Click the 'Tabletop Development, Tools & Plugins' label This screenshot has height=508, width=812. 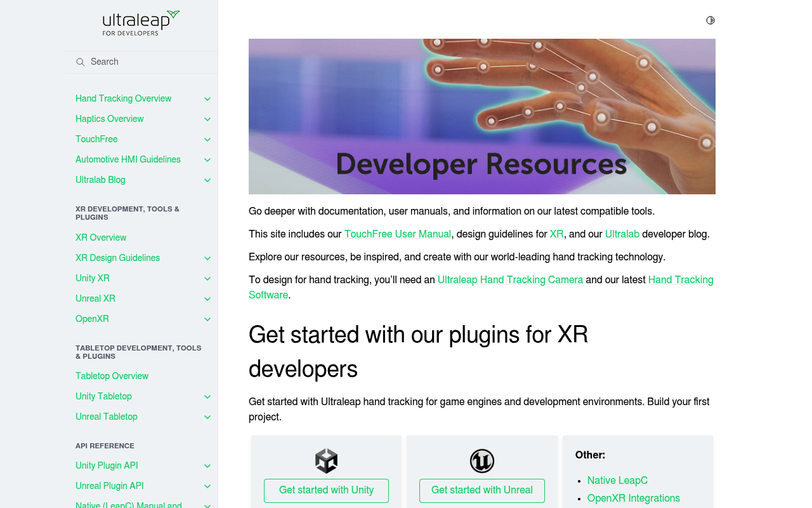coord(138,352)
